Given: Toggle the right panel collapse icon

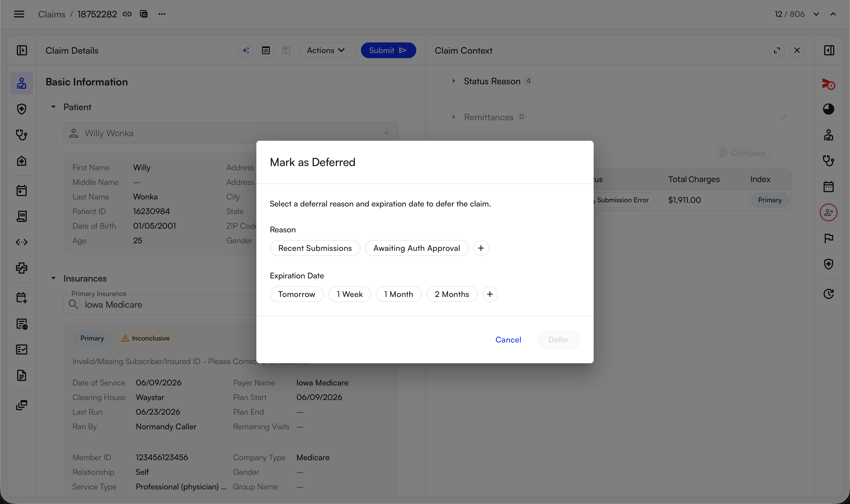Looking at the screenshot, I should [x=829, y=50].
